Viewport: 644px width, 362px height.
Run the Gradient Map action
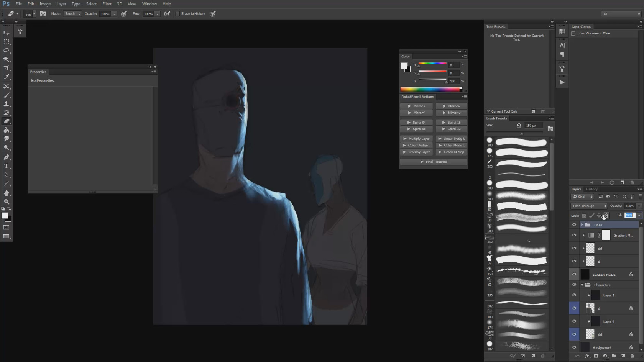click(x=451, y=152)
